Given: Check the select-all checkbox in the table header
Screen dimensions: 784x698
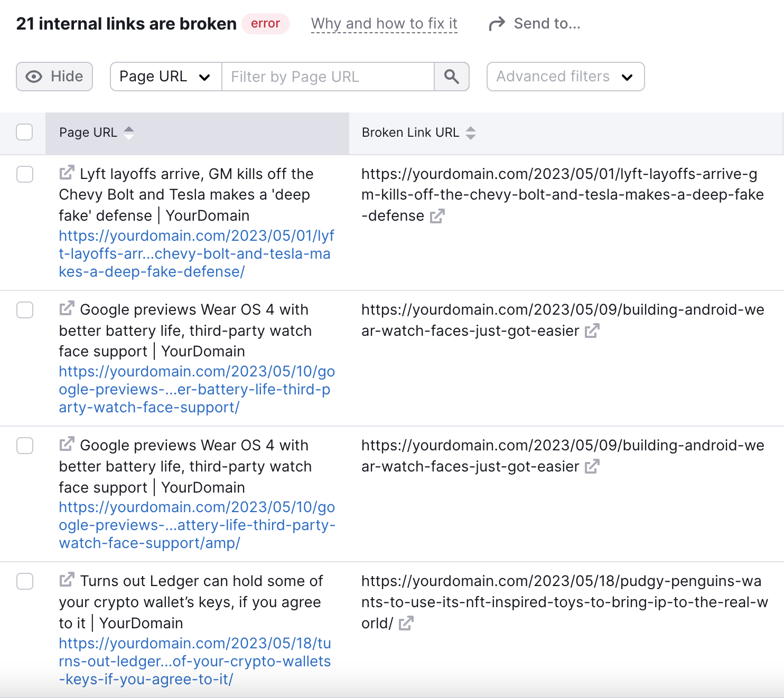Looking at the screenshot, I should (24, 132).
